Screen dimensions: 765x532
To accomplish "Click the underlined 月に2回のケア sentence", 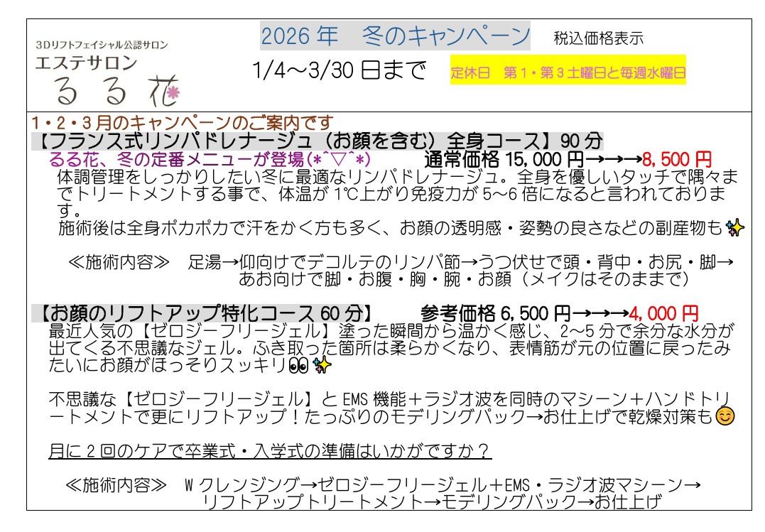I will 270,451.
